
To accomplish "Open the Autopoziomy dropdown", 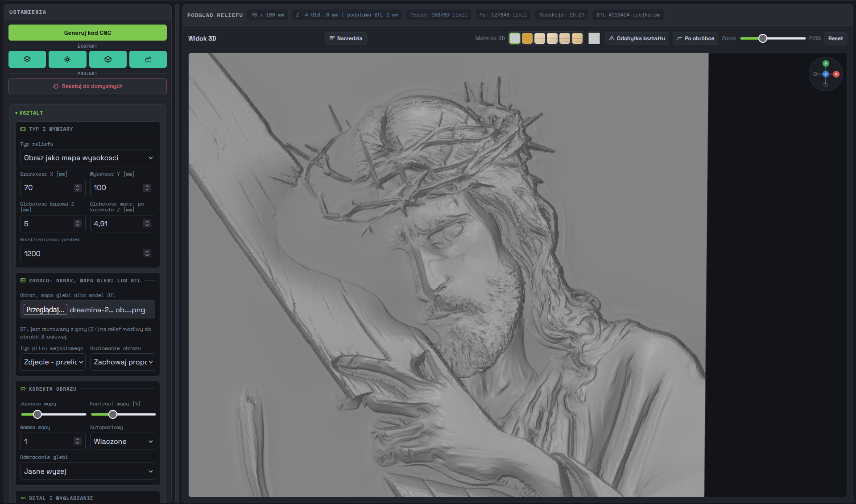I will click(x=122, y=442).
